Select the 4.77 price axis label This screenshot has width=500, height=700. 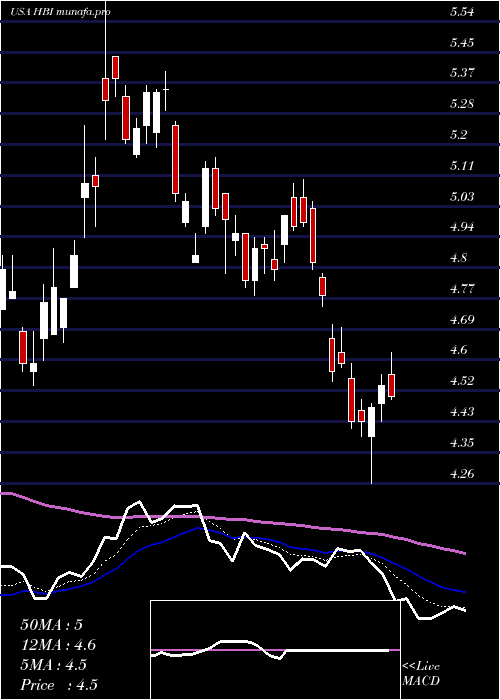point(462,288)
